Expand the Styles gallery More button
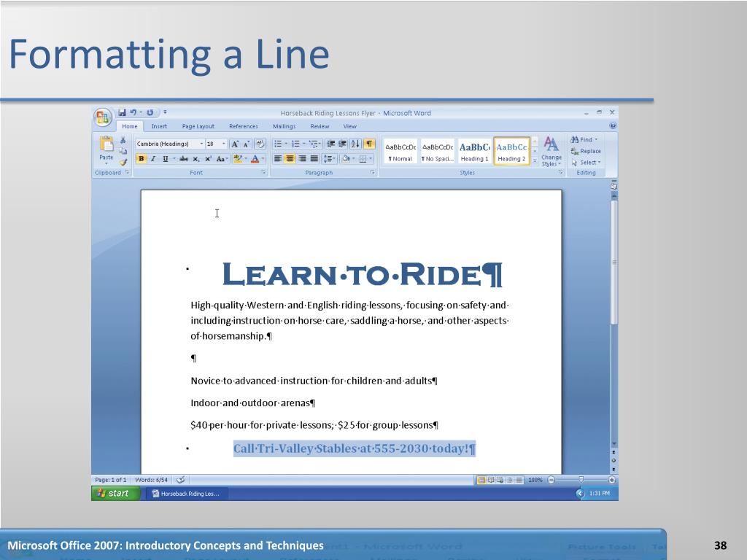The image size is (747, 560). coord(535,162)
